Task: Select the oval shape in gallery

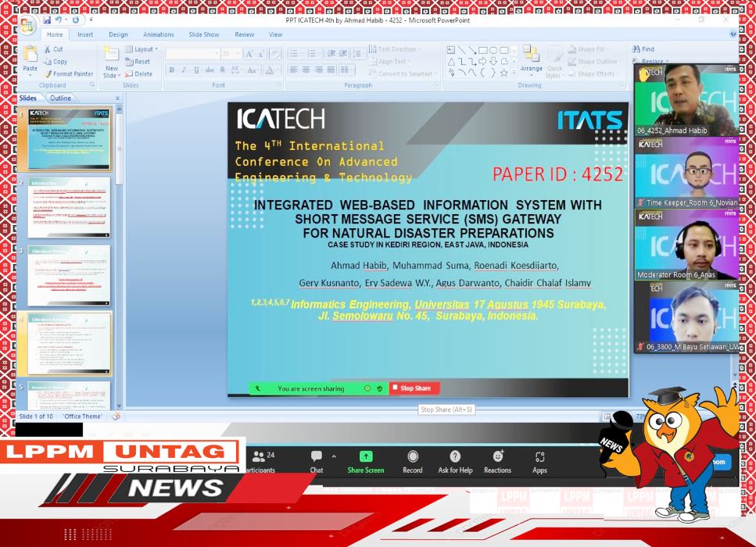Action: (x=493, y=50)
